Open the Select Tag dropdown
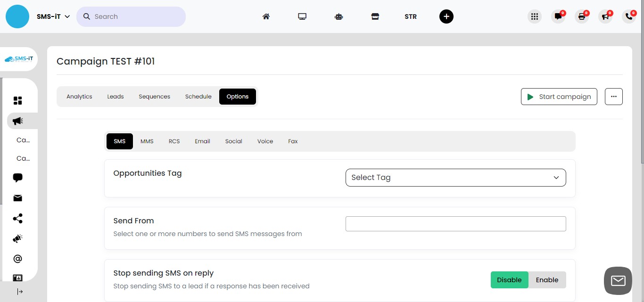 coord(455,178)
